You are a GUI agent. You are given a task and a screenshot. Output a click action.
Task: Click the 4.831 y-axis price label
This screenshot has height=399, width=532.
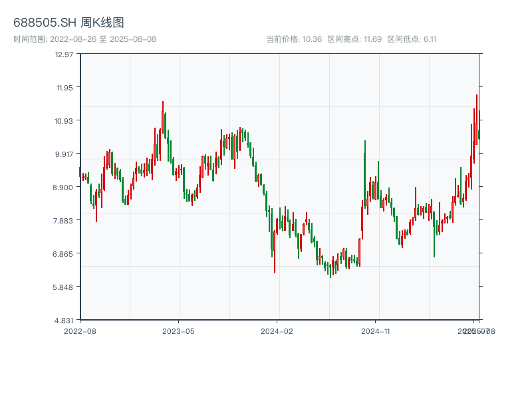[64, 320]
